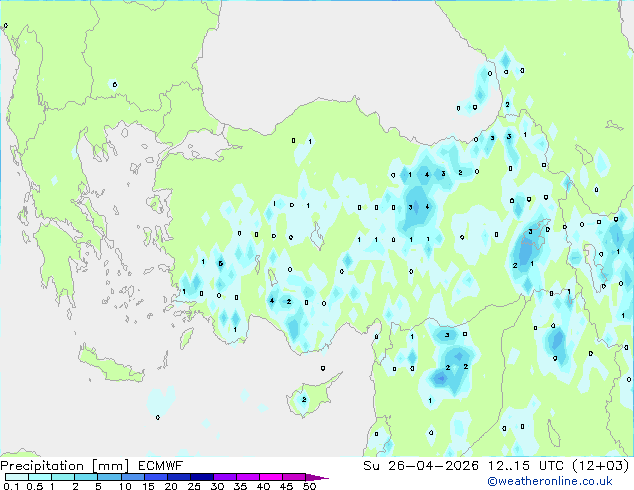
Task: Click the 5–10 mm legend color swatch
Action: coord(109,477)
